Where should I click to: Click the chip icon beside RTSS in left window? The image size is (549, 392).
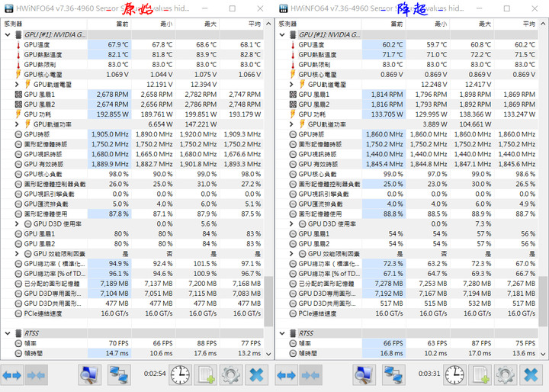18,333
